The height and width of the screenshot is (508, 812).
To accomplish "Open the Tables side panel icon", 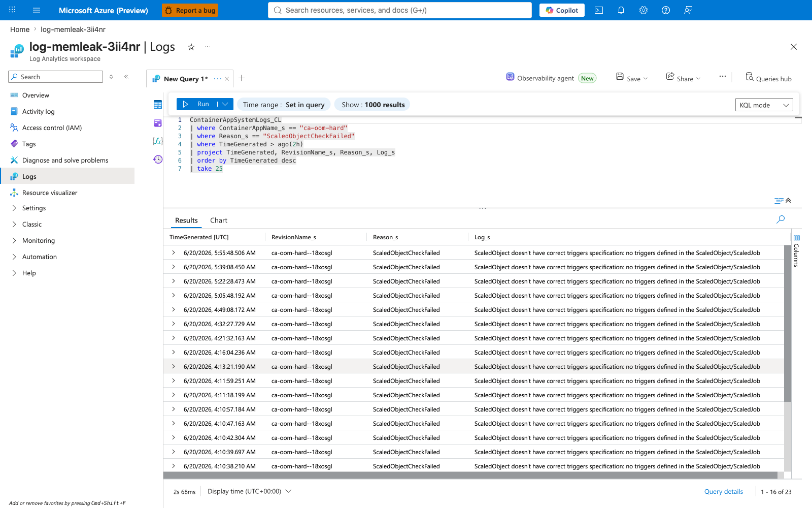I will tap(158, 105).
